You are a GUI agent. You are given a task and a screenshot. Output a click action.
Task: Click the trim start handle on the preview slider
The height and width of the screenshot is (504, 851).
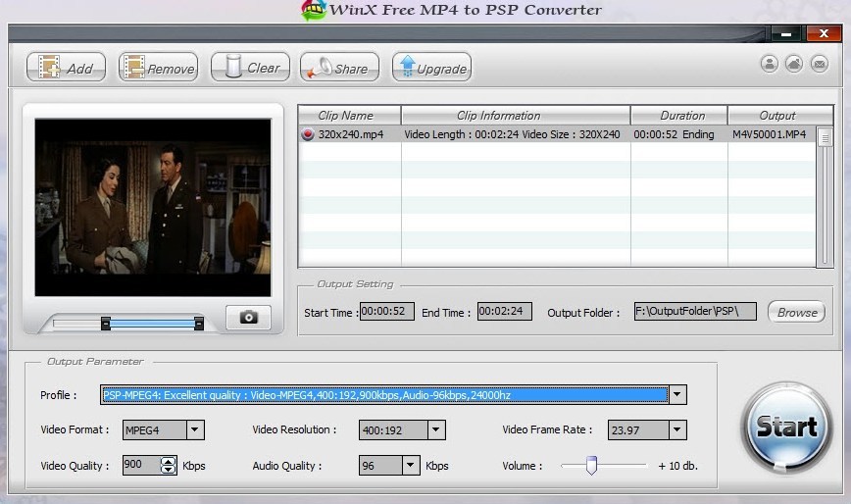coord(106,324)
